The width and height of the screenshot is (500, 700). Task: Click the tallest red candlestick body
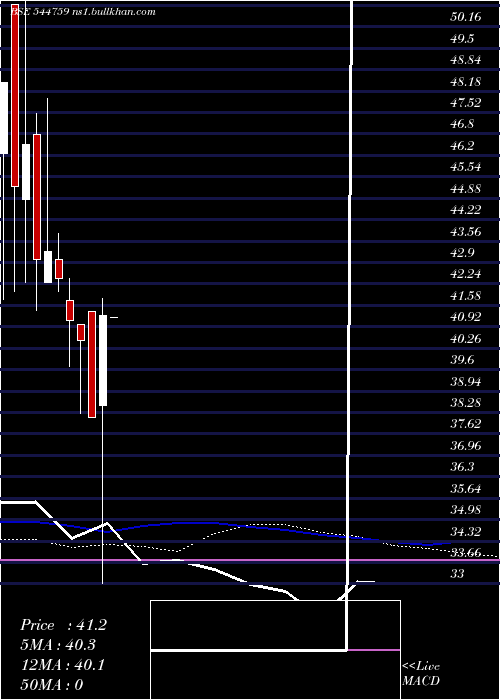click(15, 95)
